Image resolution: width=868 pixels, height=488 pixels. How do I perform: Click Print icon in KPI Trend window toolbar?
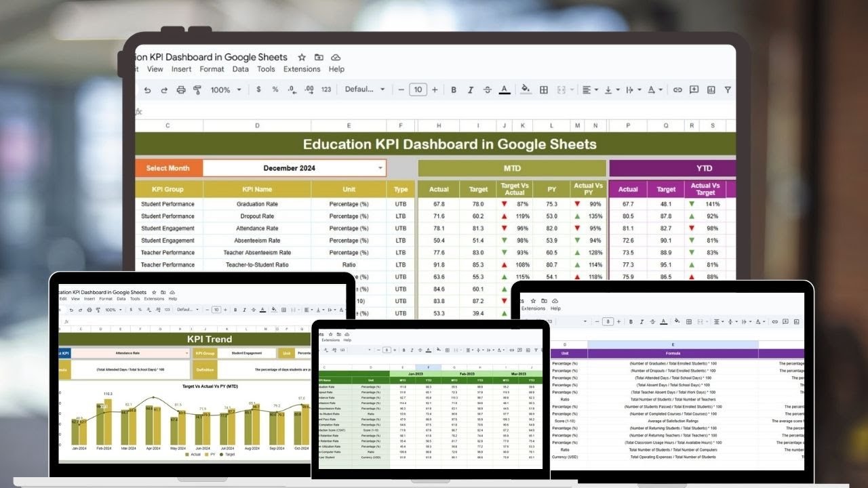click(90, 310)
